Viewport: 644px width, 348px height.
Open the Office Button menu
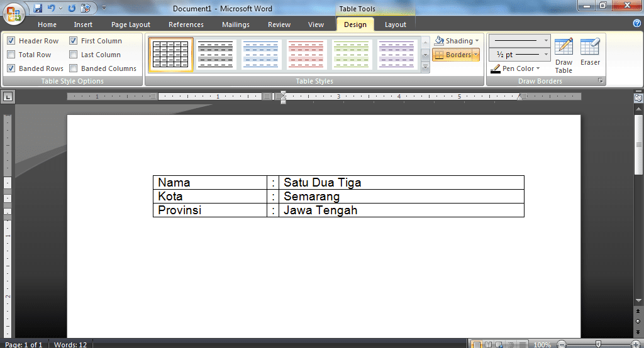(14, 14)
